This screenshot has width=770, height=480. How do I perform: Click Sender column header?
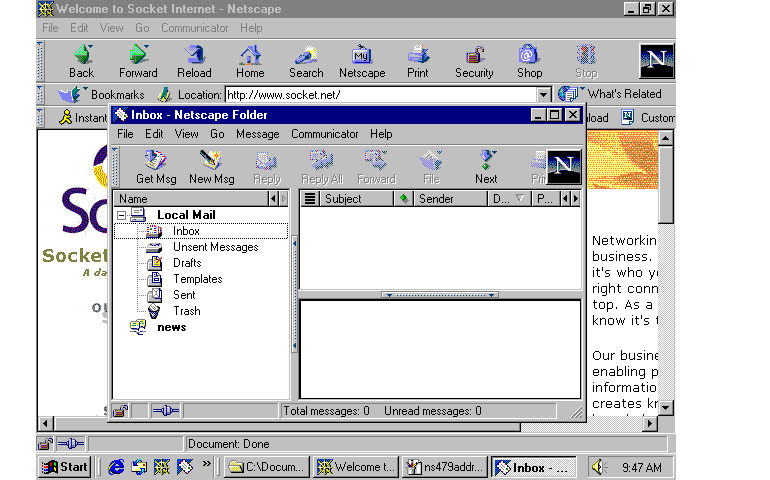click(450, 199)
